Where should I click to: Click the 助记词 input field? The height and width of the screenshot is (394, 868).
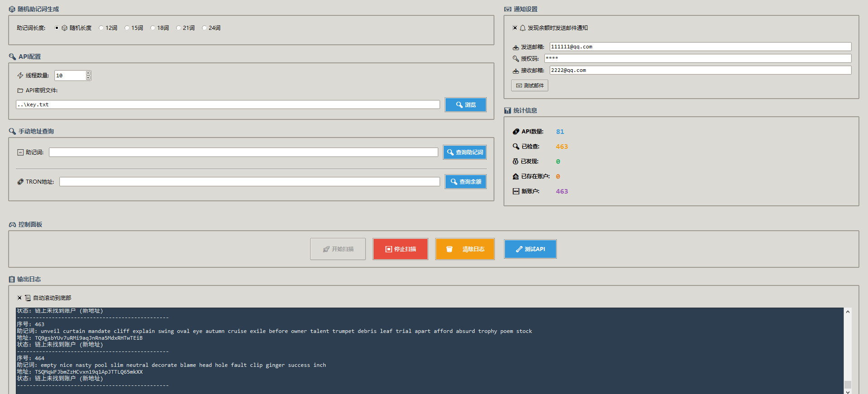pyautogui.click(x=243, y=152)
